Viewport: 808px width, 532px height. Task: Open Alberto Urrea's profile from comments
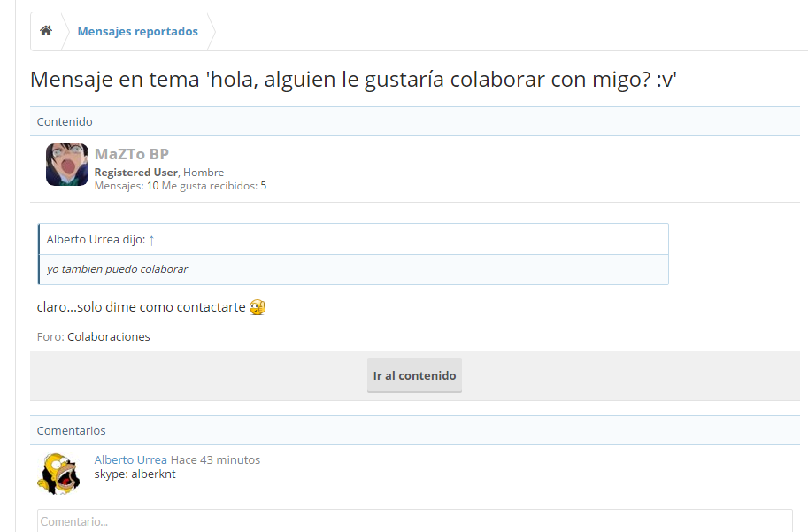coord(130,459)
